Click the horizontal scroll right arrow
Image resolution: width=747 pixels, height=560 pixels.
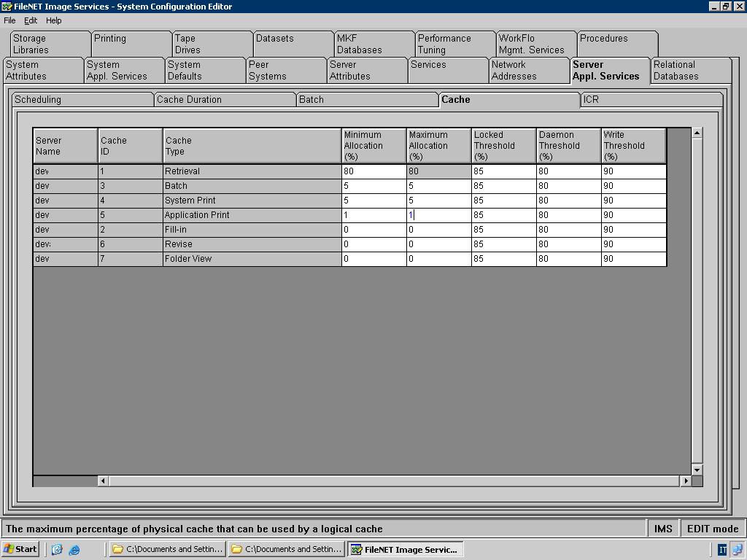[686, 481]
